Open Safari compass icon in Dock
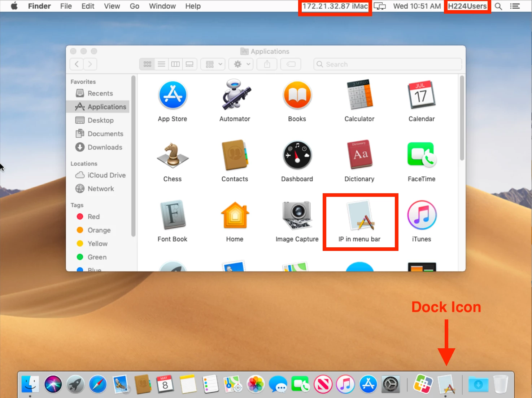Viewport: 532px width, 398px height. (98, 384)
